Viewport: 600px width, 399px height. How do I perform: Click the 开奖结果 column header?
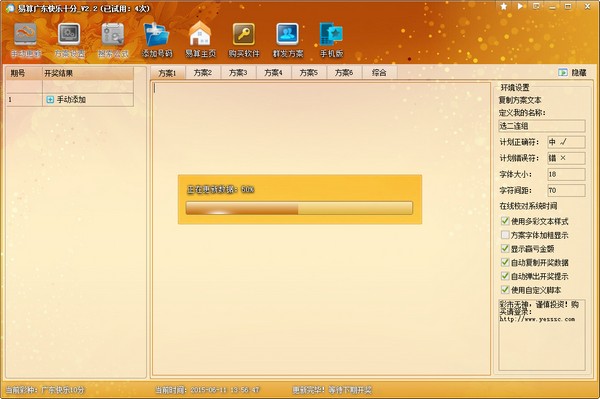coord(88,73)
